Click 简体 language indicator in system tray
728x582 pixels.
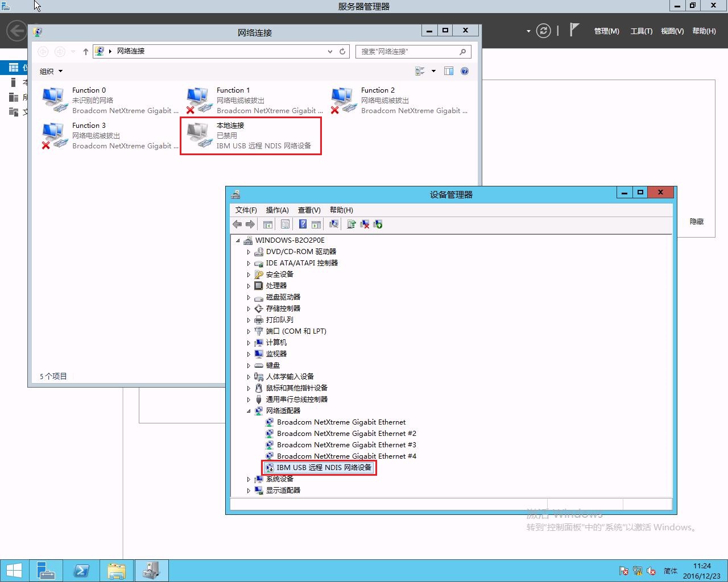click(x=670, y=571)
